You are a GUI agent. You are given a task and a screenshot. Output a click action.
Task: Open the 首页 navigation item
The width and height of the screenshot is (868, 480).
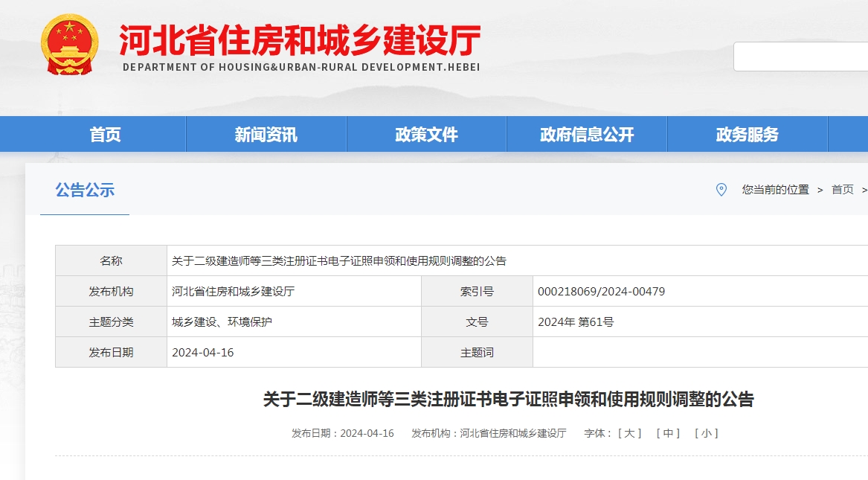click(103, 134)
